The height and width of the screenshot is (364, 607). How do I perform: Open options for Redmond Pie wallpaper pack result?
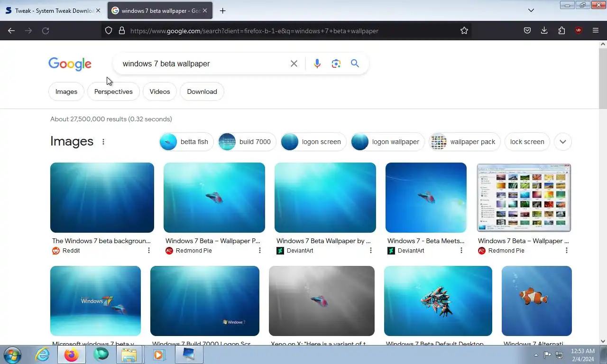point(567,250)
